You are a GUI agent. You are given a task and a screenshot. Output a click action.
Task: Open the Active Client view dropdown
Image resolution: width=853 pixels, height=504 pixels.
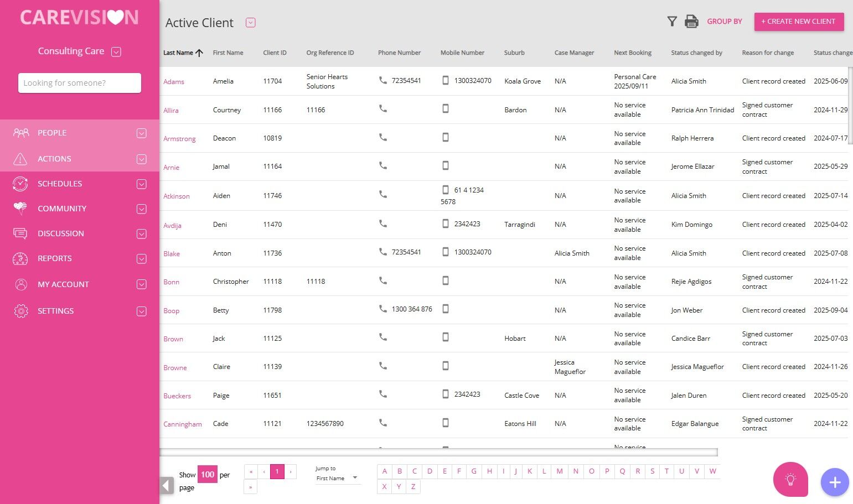click(x=251, y=23)
